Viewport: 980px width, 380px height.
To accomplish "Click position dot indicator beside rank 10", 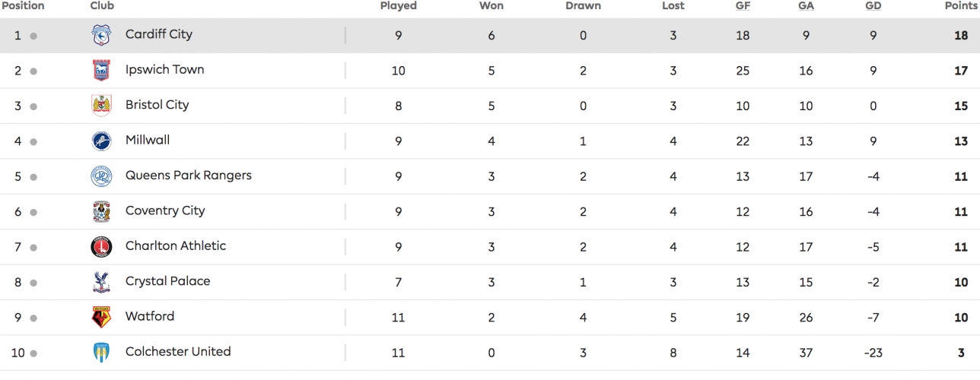I will point(33,353).
